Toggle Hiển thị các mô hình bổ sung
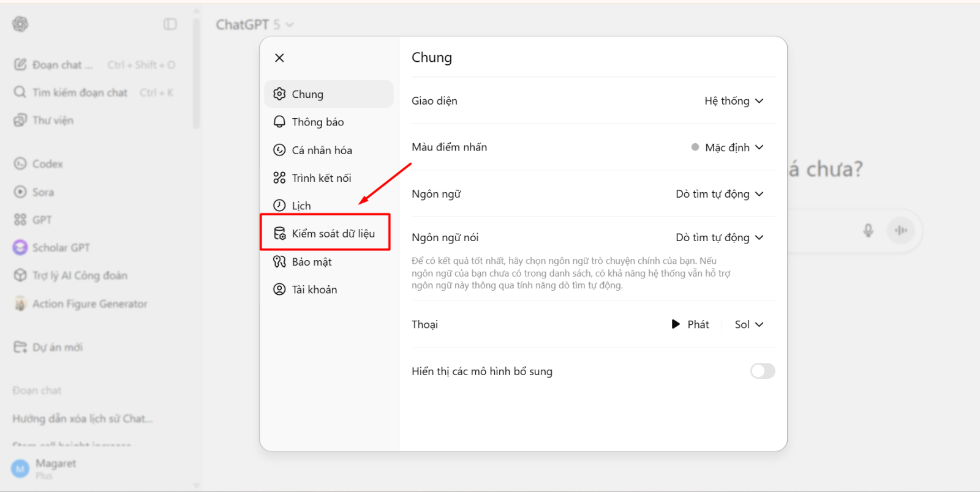This screenshot has height=492, width=980. (x=763, y=371)
